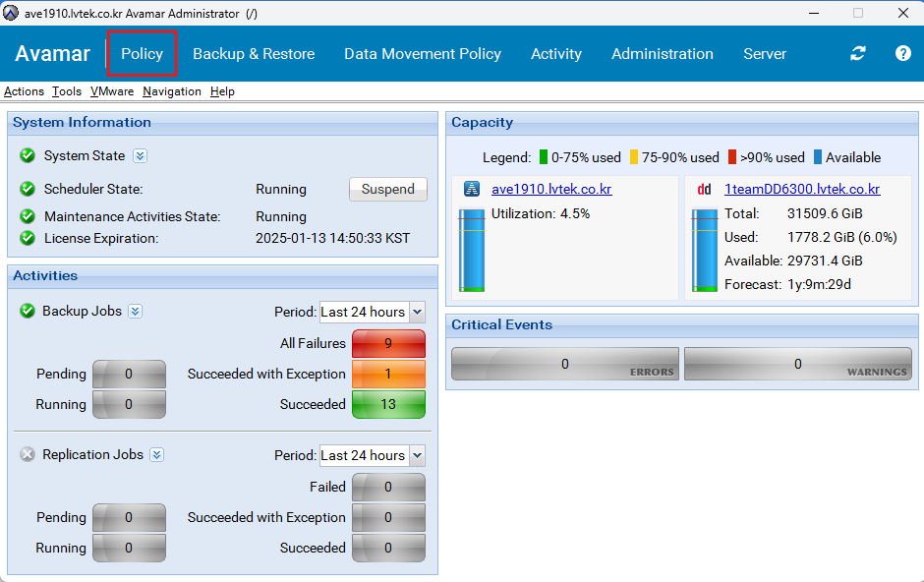Click the Critical Events WARNINGS counter
The image size is (924, 582).
point(798,364)
